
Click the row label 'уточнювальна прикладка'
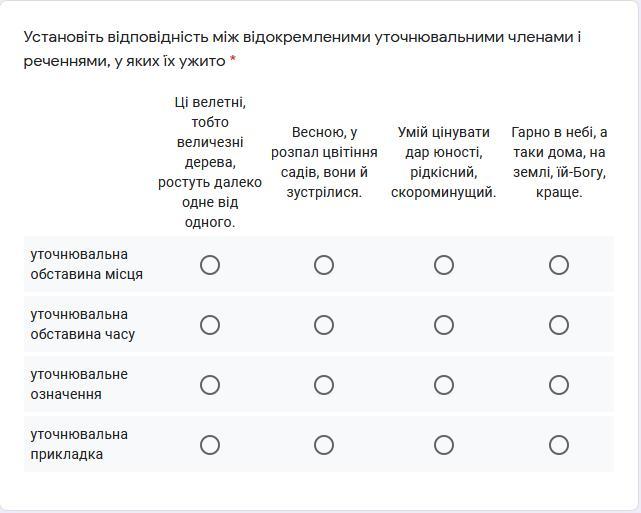tap(79, 444)
